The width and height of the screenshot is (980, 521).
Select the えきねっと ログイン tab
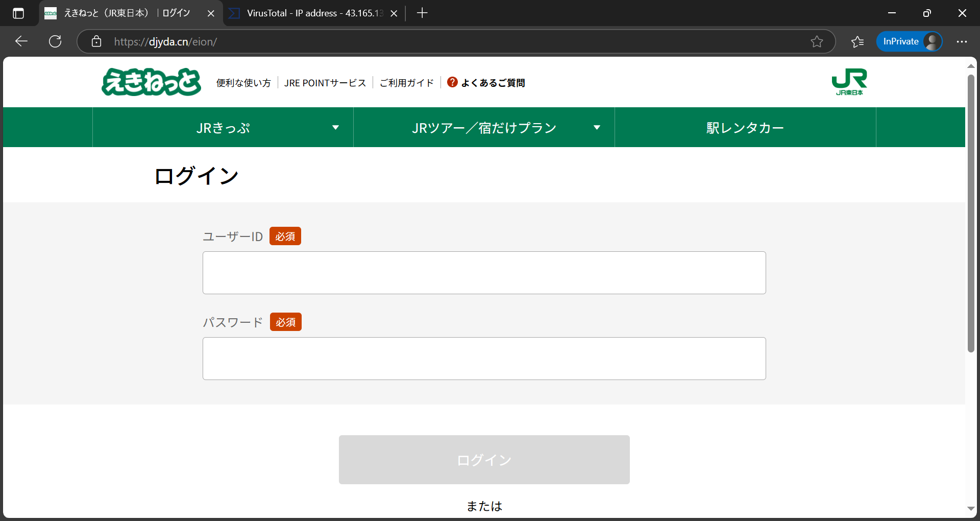pyautogui.click(x=131, y=13)
